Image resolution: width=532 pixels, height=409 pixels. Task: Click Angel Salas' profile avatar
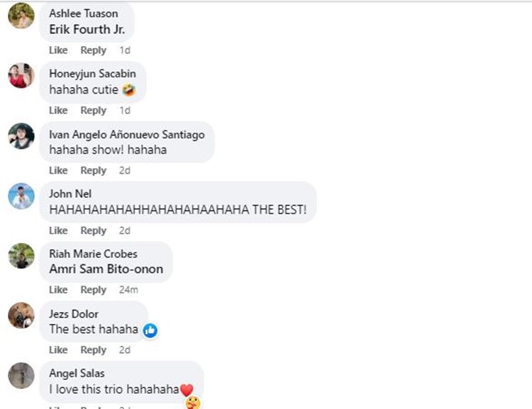click(x=21, y=376)
